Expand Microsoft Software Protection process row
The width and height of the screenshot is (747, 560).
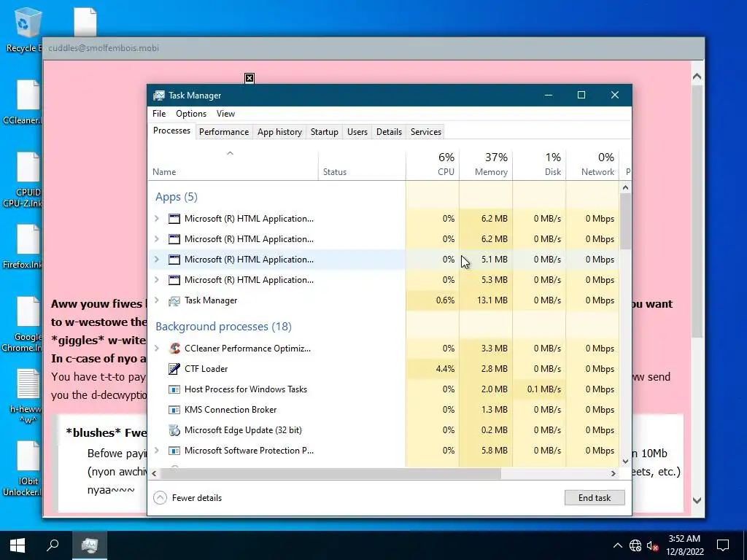157,450
